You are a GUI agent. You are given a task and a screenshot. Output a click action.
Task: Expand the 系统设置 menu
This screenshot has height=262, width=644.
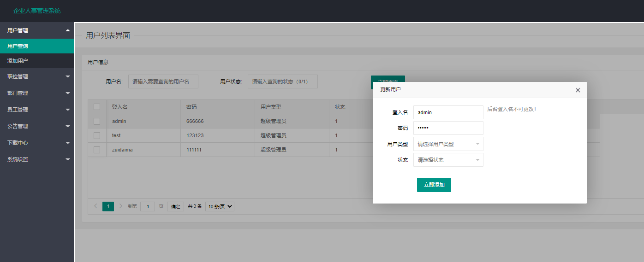pos(37,159)
